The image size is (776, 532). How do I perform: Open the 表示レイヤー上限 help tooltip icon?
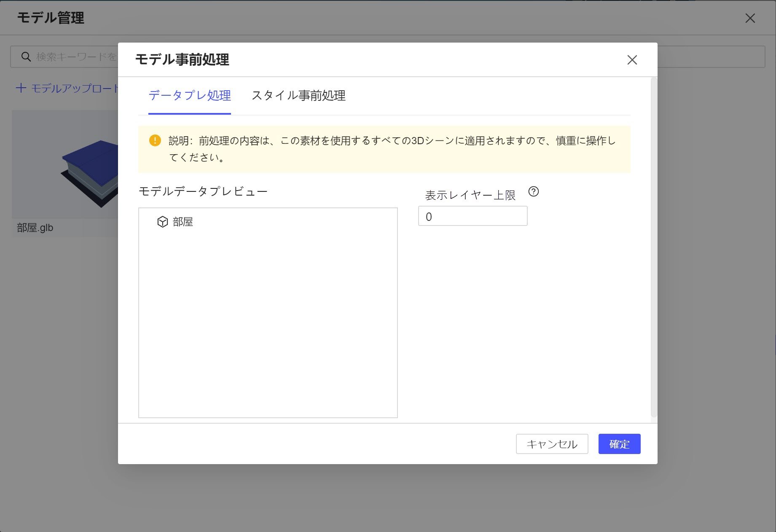[x=534, y=192]
